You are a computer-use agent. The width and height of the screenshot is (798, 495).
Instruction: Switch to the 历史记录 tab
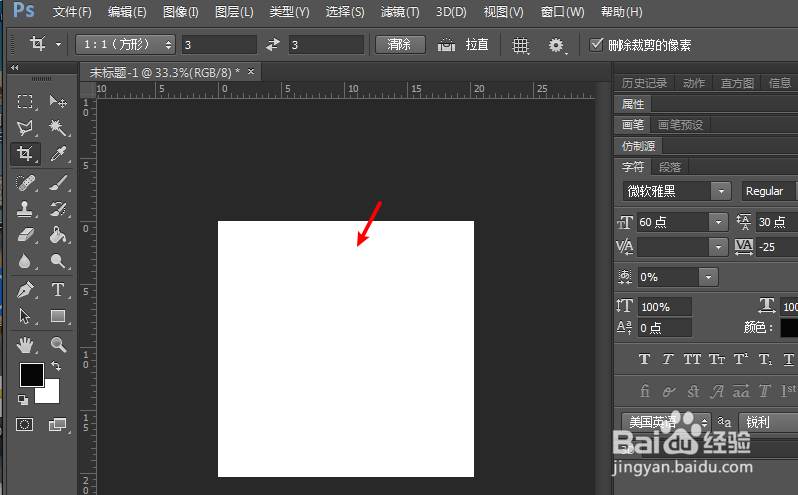click(644, 83)
